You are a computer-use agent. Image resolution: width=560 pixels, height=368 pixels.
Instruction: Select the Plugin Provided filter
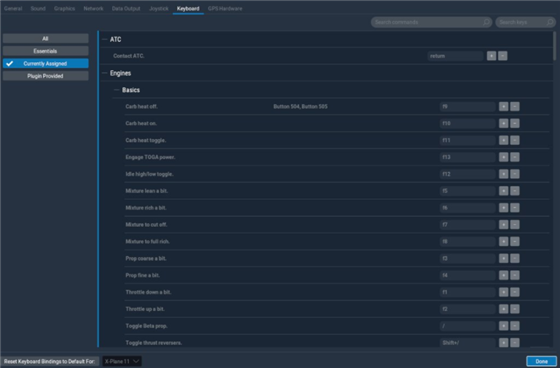click(x=45, y=76)
